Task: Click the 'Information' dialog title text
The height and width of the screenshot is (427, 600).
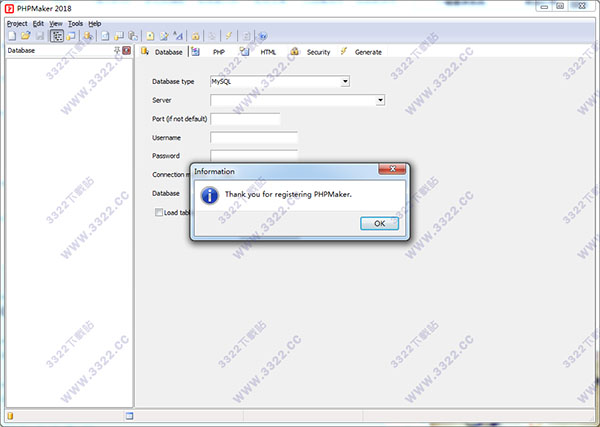Action: pyautogui.click(x=214, y=171)
